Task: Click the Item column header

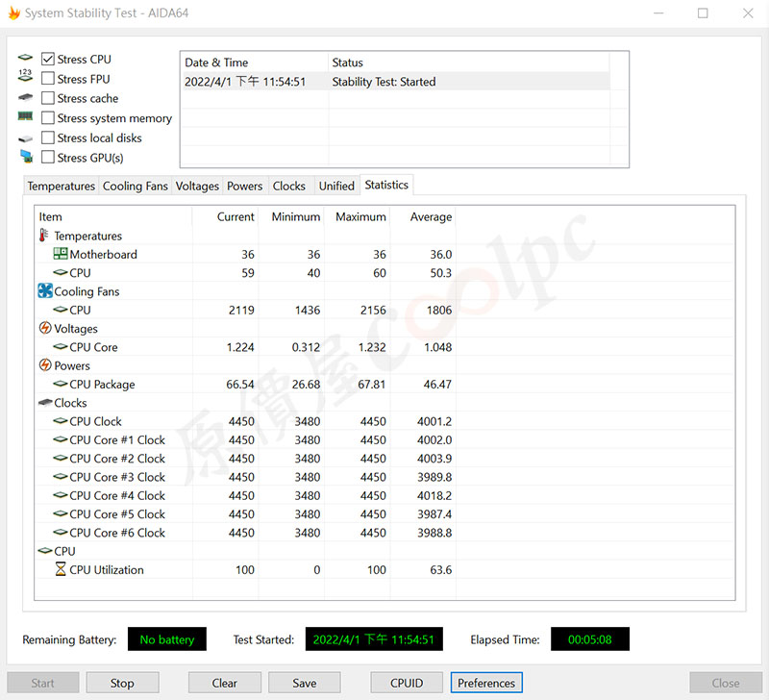Action: tap(113, 216)
